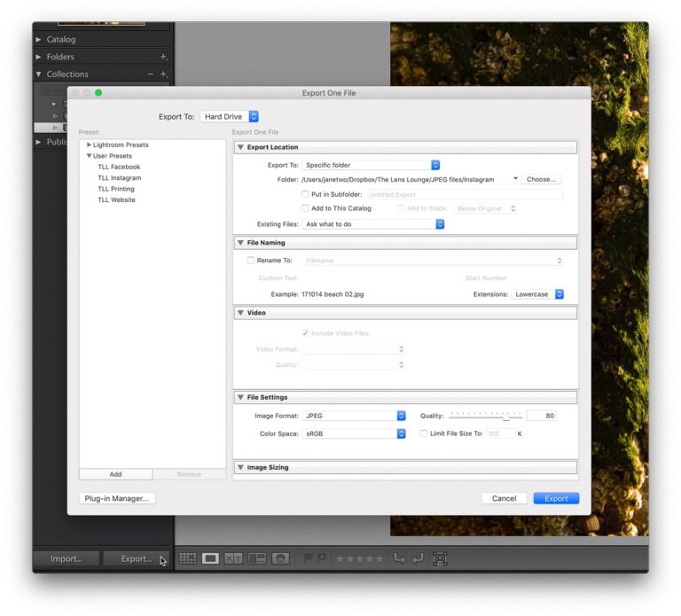Open the Specific folder dropdown
This screenshot has height=616, width=681.
pyautogui.click(x=372, y=165)
